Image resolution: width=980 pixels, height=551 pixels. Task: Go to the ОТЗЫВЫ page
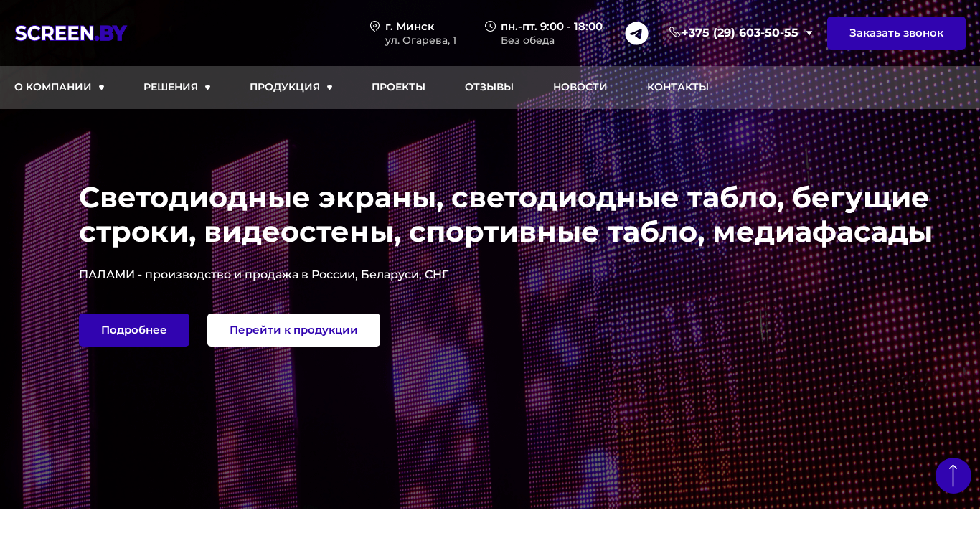tap(489, 87)
